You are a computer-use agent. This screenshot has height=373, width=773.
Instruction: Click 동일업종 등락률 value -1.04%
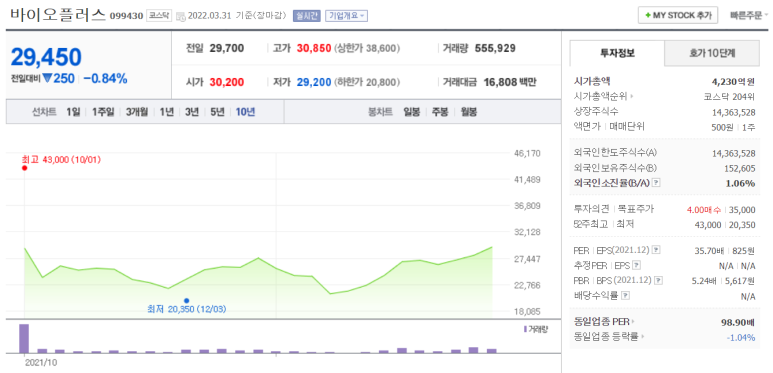[x=741, y=338]
